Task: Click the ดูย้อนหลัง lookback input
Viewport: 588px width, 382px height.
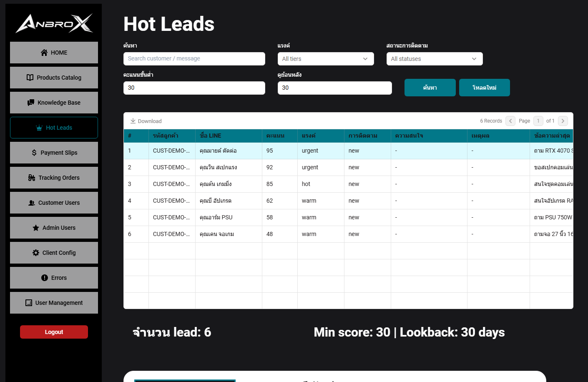Action: click(335, 88)
